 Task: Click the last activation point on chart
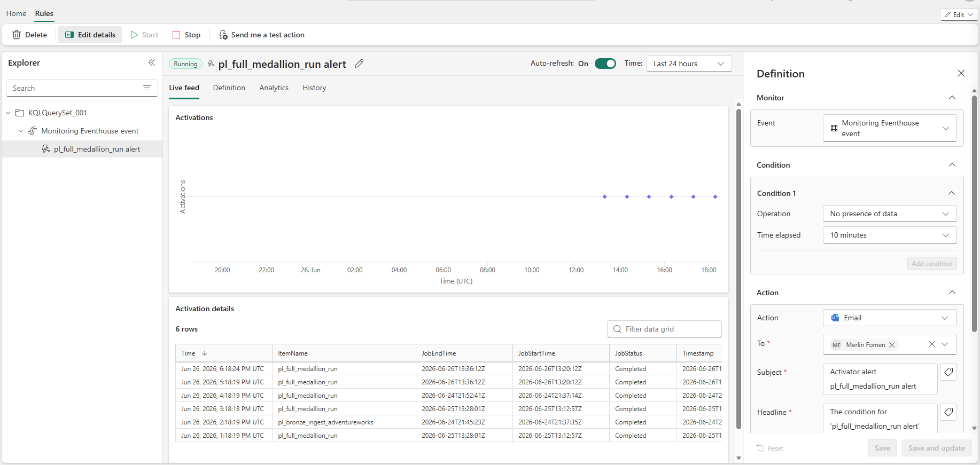tap(715, 197)
